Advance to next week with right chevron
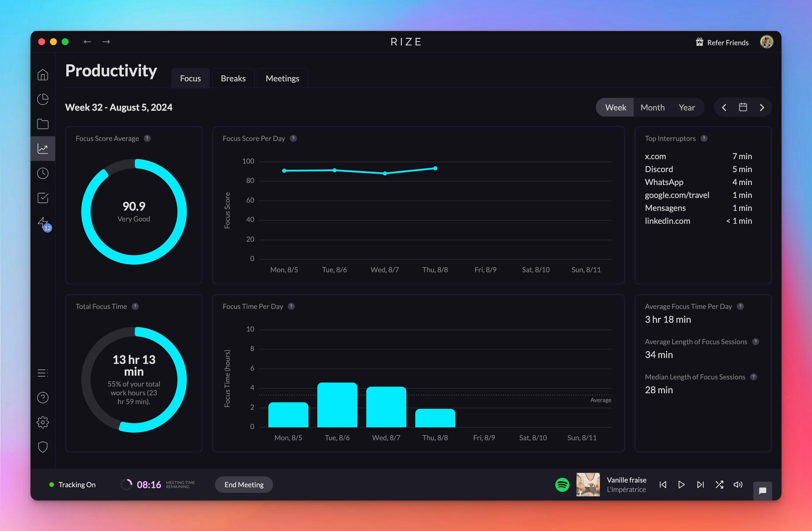The width and height of the screenshot is (812, 531). [762, 107]
